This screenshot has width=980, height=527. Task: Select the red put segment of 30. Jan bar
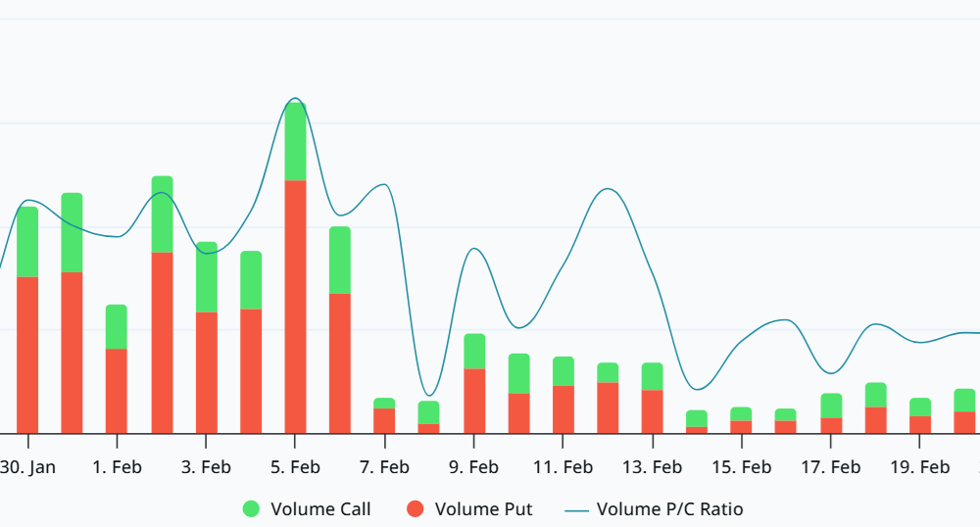[x=27, y=354]
